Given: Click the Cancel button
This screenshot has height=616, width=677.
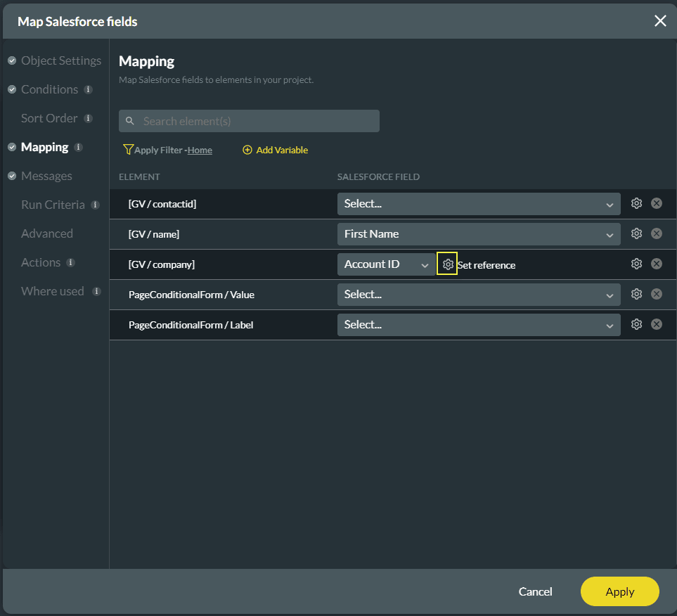Looking at the screenshot, I should click(535, 591).
